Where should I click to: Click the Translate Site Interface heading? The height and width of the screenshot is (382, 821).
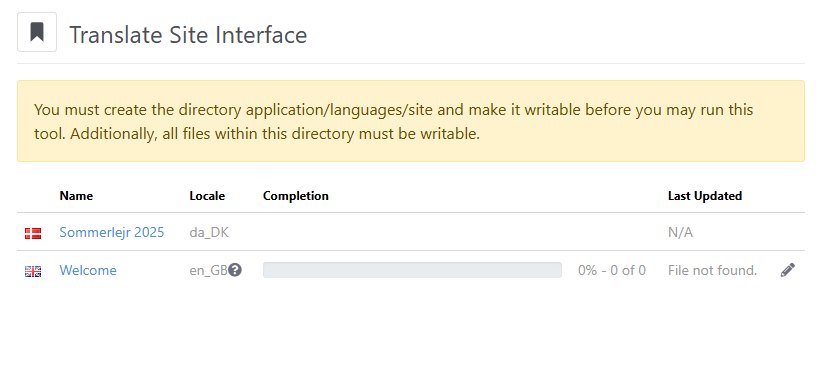(188, 35)
